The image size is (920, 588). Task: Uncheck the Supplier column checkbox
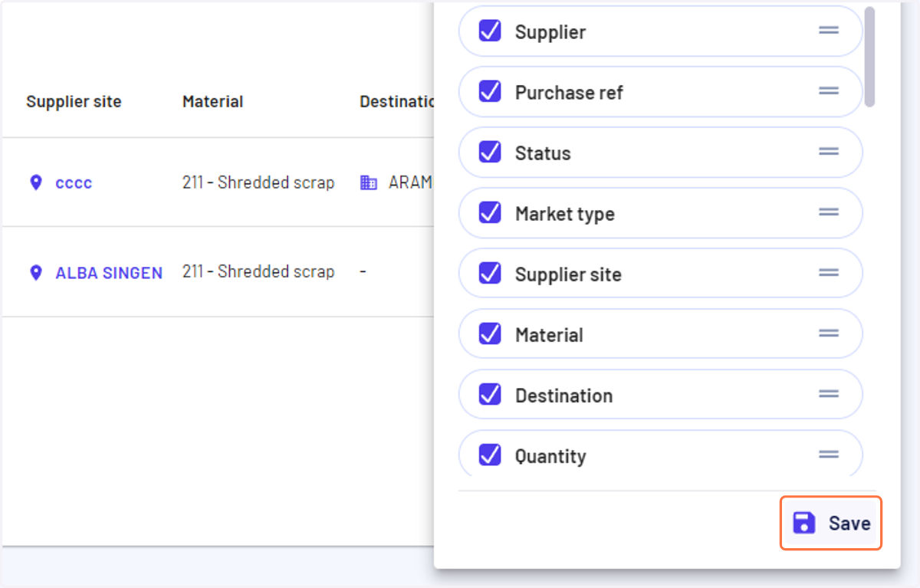(x=490, y=31)
